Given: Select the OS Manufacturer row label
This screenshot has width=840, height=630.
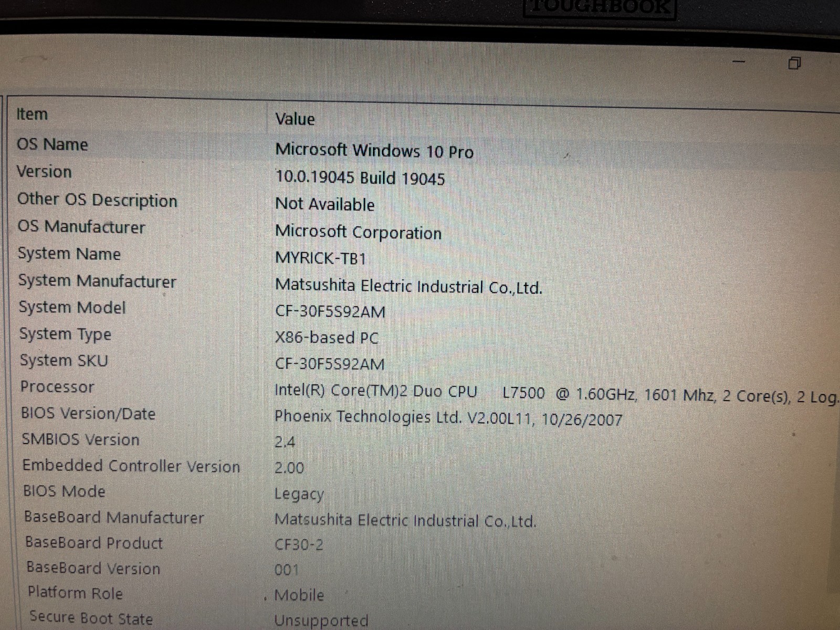Looking at the screenshot, I should pyautogui.click(x=81, y=227).
